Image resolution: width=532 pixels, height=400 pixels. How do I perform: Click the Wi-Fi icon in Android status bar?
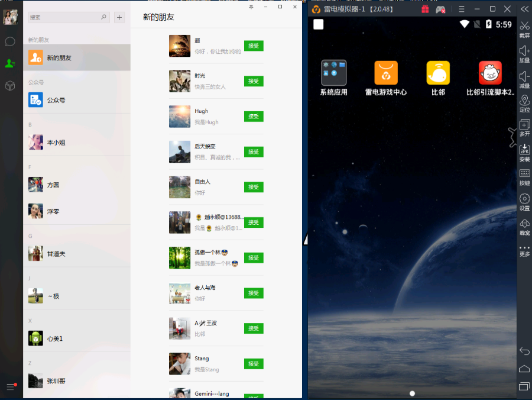coord(465,24)
